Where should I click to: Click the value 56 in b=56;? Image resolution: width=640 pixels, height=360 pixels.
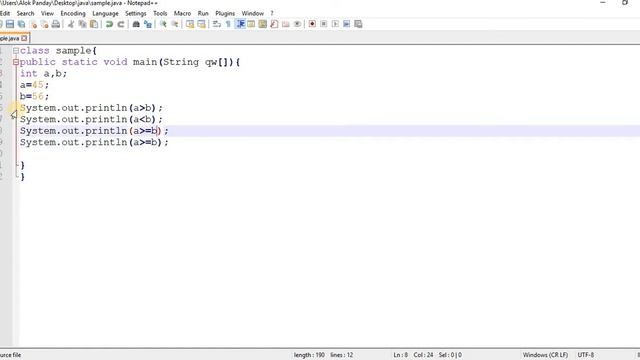click(x=38, y=96)
